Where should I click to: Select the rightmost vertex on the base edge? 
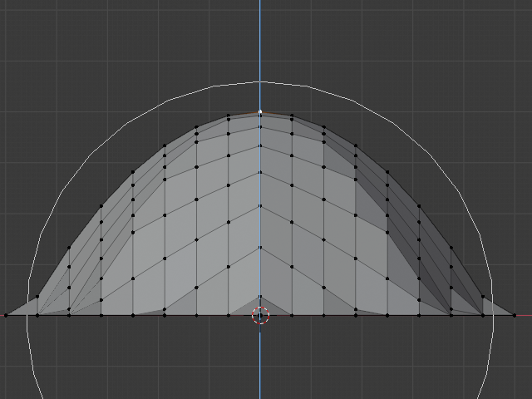point(515,315)
